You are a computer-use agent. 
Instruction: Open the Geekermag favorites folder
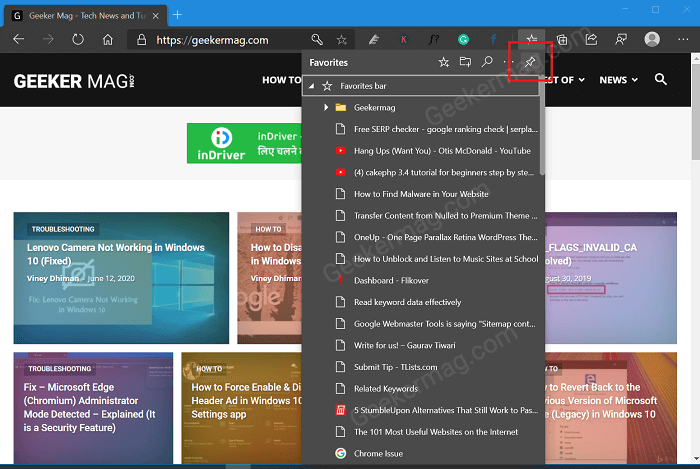(x=423, y=108)
